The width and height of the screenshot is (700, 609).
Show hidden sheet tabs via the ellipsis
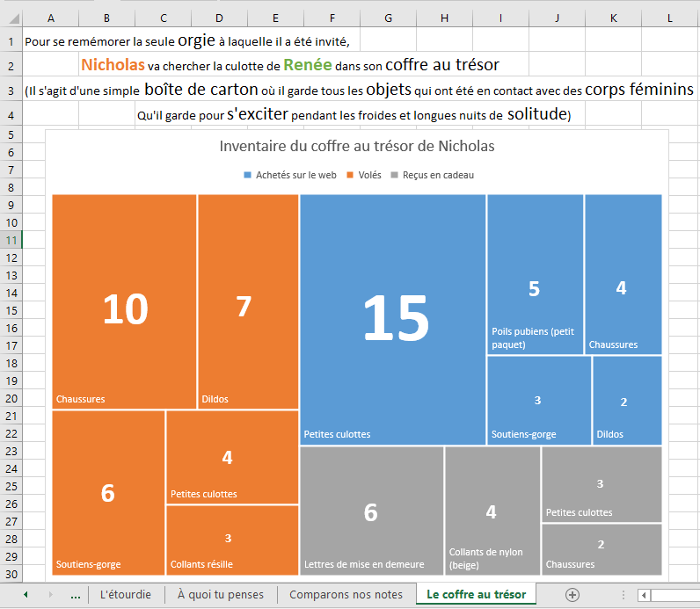pos(75,595)
